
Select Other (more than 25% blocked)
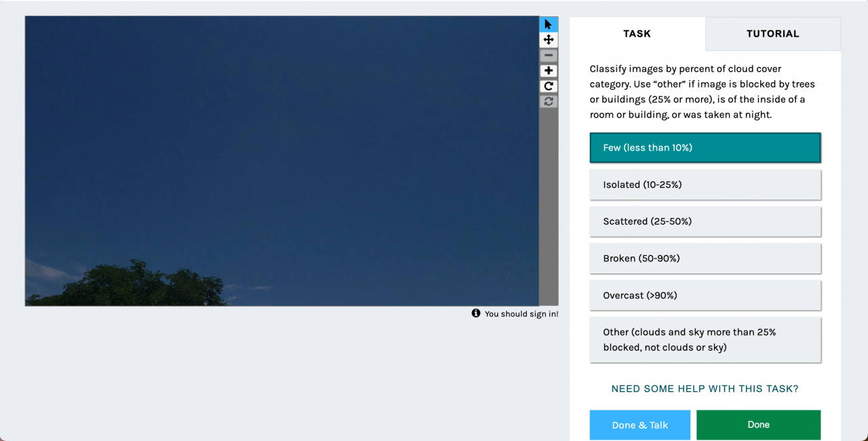(x=705, y=340)
